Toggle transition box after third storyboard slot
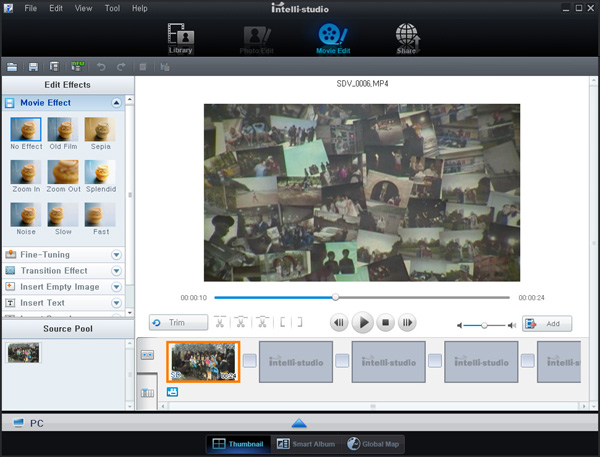The image size is (600, 457). pyautogui.click(x=435, y=361)
